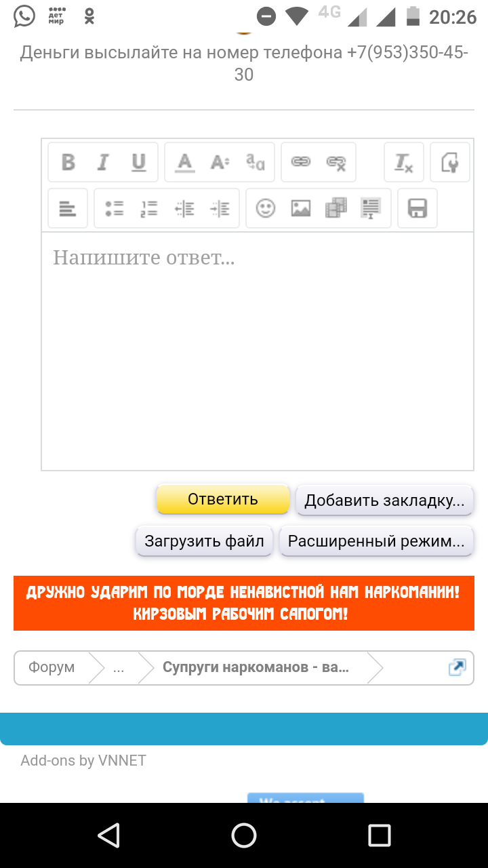
Task: Toggle underline formatting
Action: tap(139, 163)
